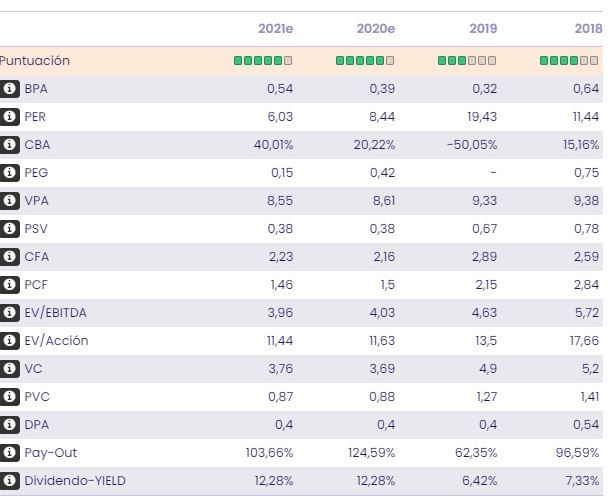Screen dimensions: 611x496
Task: Click the Puntuación row label
Action: 35,61
